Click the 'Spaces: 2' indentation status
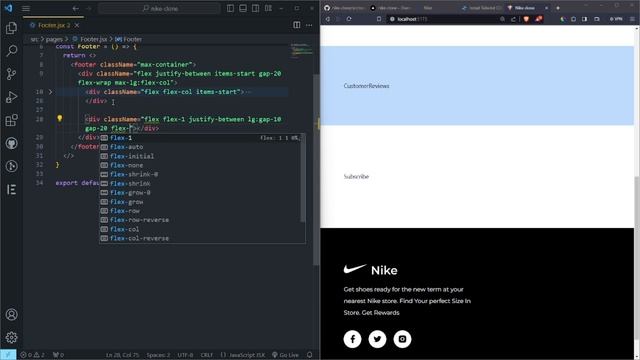640x360 pixels. coord(158,355)
